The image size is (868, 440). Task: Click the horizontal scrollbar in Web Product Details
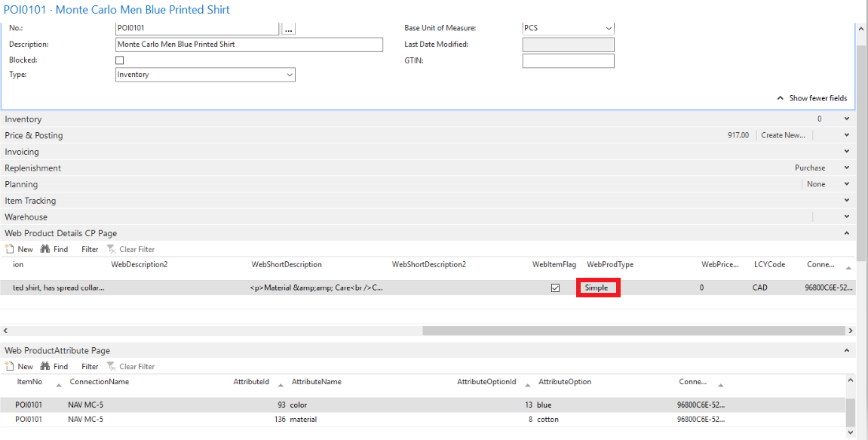633,331
